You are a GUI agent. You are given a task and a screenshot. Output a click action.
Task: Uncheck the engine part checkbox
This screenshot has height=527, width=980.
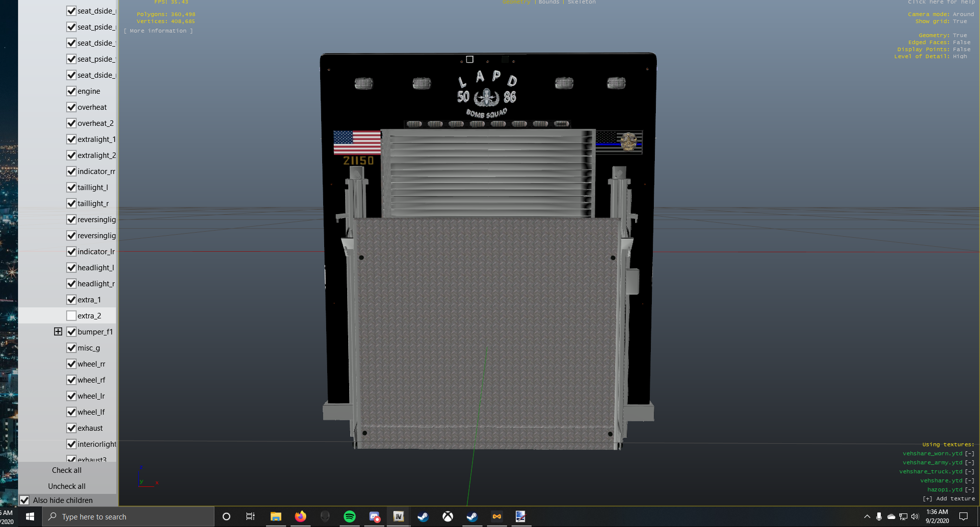(71, 91)
